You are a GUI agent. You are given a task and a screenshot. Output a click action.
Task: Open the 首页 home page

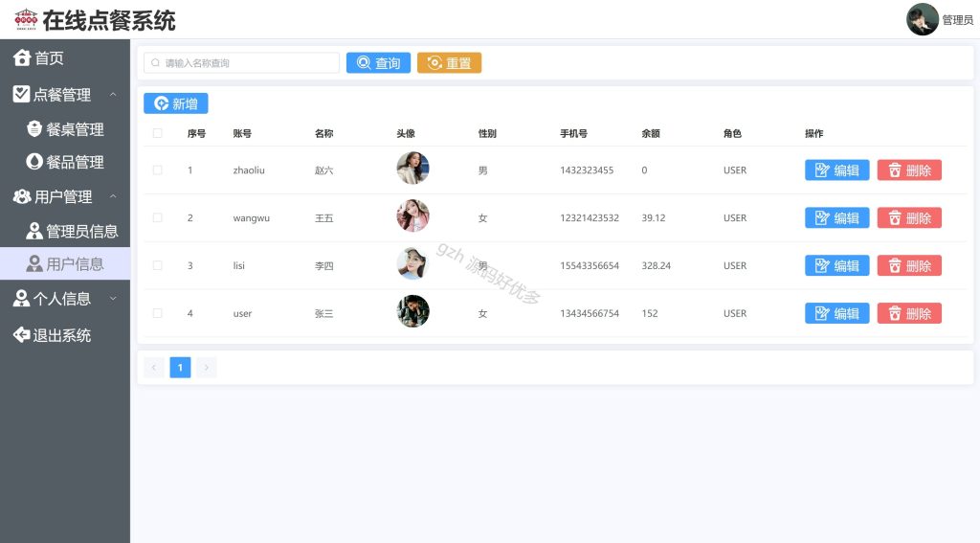click(x=65, y=57)
